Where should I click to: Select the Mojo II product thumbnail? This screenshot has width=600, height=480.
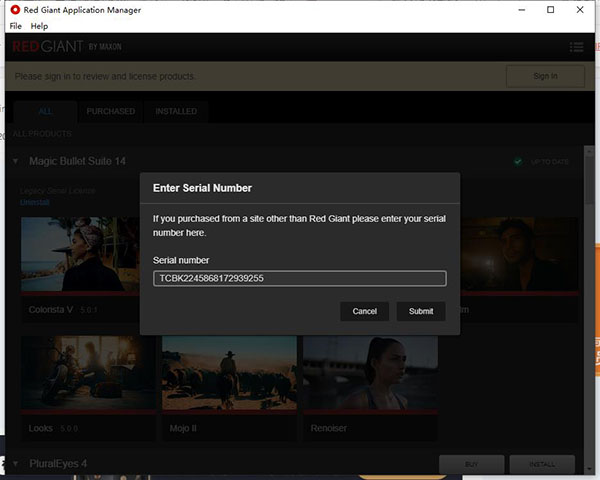pos(229,373)
